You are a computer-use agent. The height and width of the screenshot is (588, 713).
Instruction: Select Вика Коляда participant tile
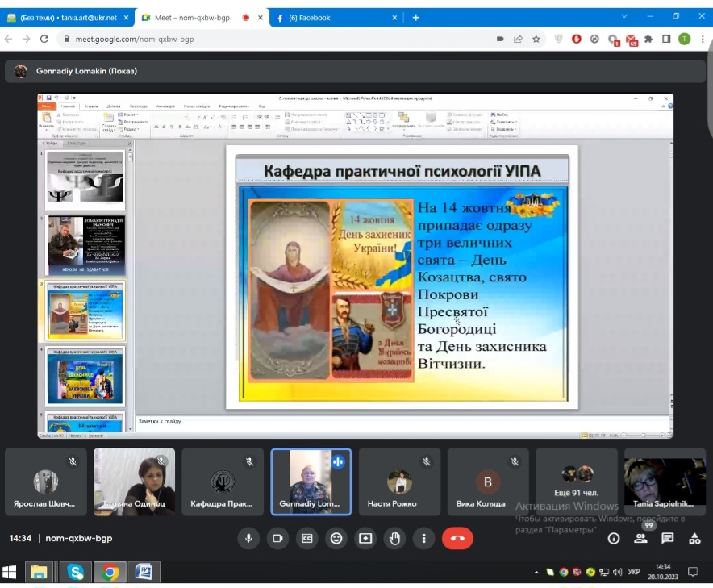[488, 482]
